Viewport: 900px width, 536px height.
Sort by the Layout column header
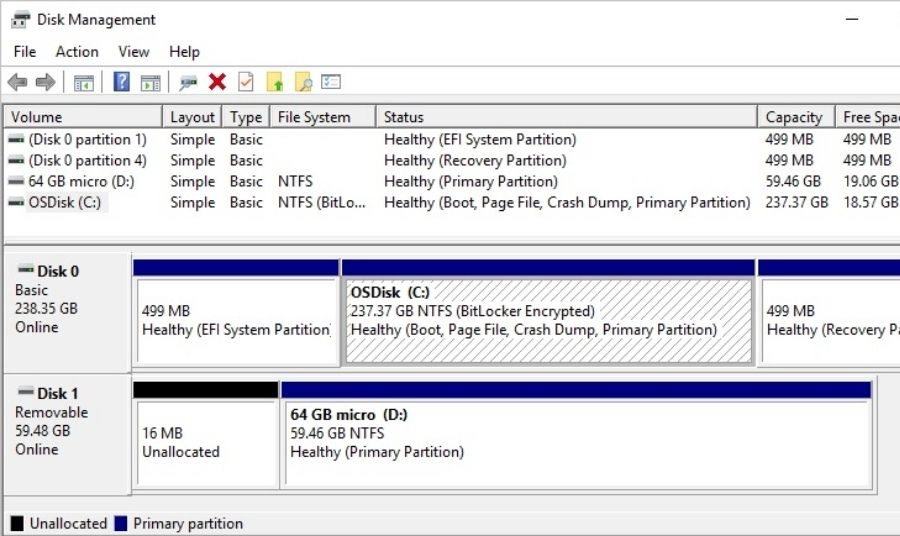tap(192, 117)
